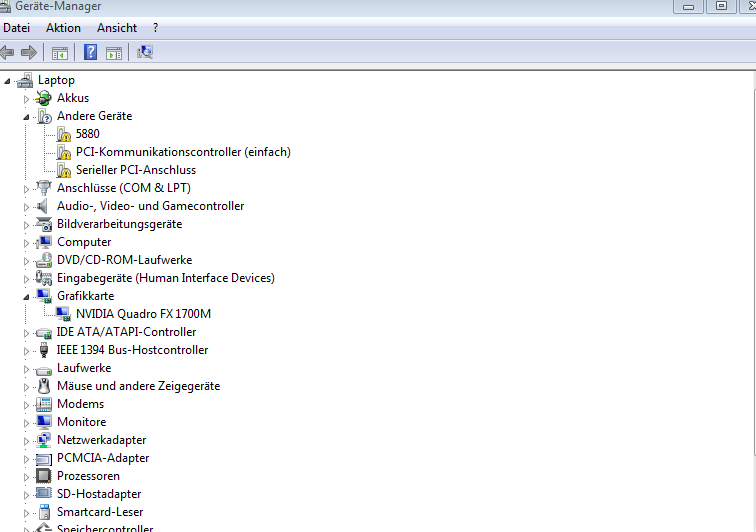Select the Laptop computer icon at tree root
This screenshot has width=756, height=532.
[x=25, y=80]
